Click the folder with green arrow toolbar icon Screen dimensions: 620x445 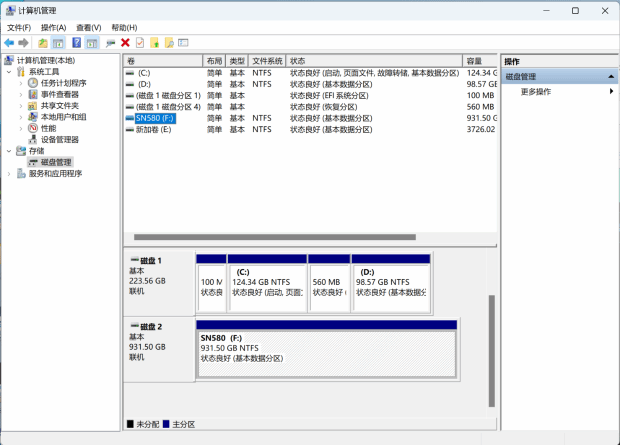[x=155, y=43]
